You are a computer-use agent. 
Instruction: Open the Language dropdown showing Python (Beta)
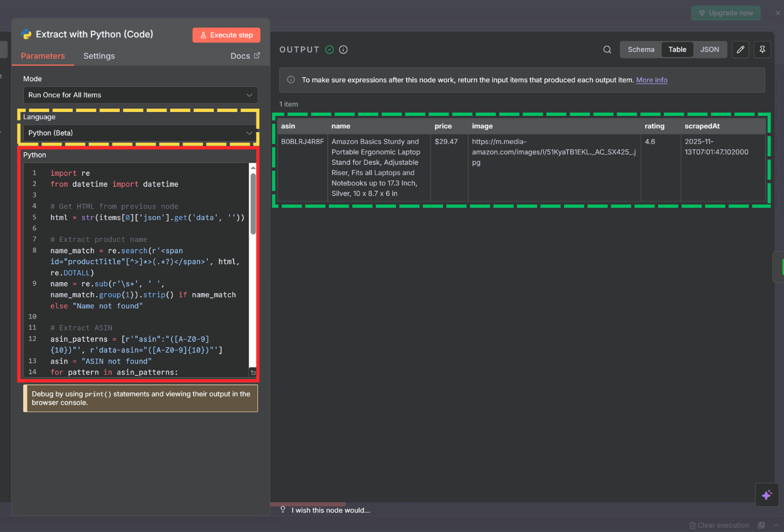[140, 133]
